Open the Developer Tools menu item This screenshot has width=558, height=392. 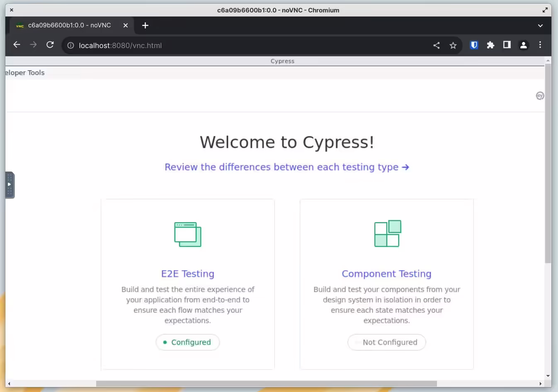coord(25,73)
